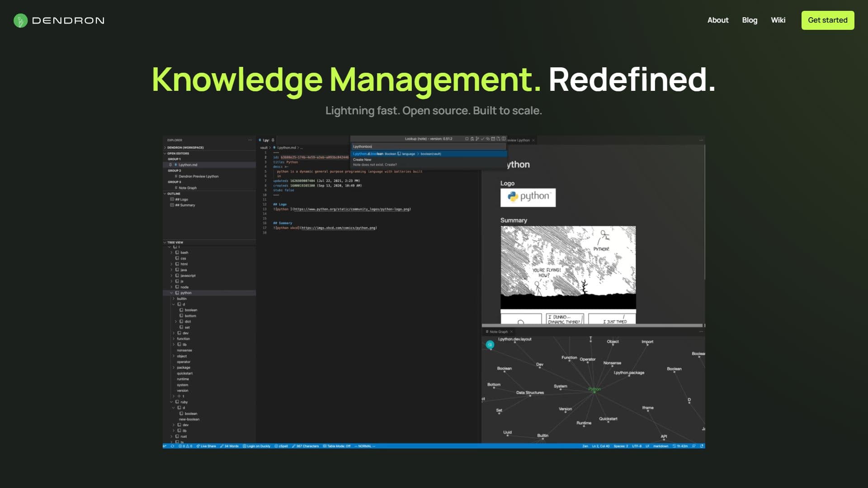
Task: Switch to the l.py editor tab
Action: point(266,140)
